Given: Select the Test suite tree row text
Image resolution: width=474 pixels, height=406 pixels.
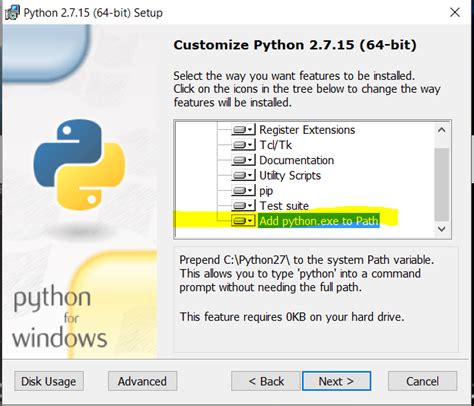Looking at the screenshot, I should pos(284,206).
